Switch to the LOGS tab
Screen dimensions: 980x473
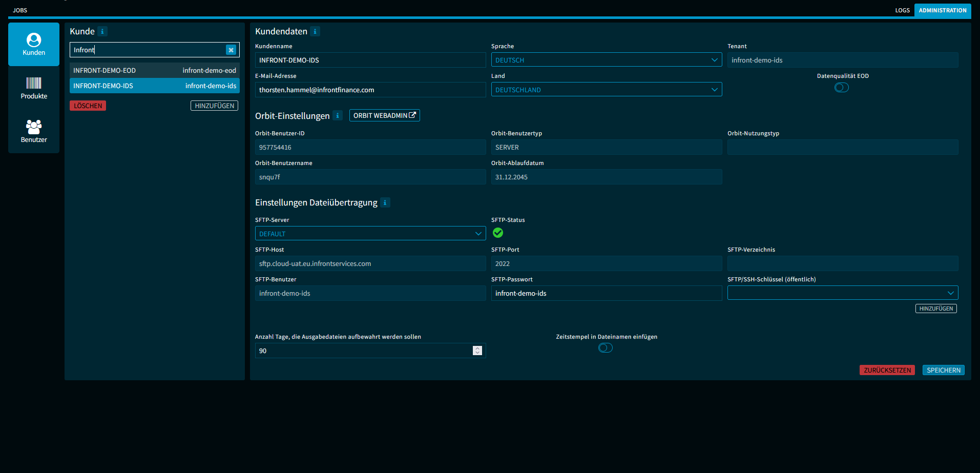coord(903,10)
